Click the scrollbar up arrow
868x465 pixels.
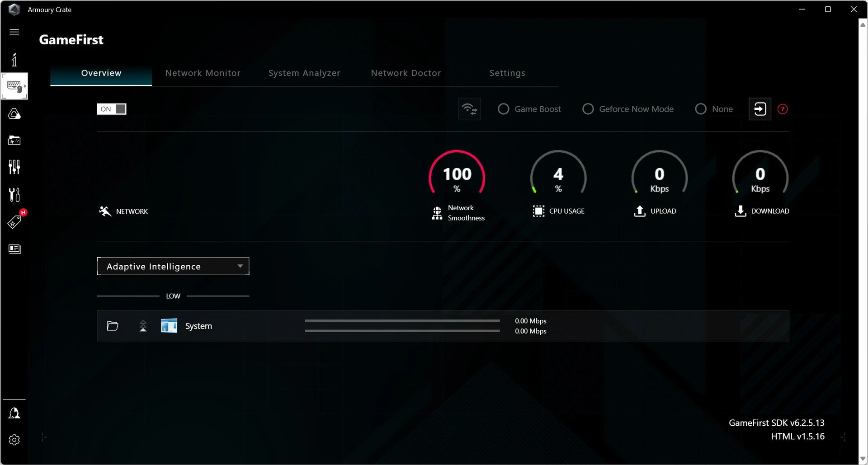(863, 25)
